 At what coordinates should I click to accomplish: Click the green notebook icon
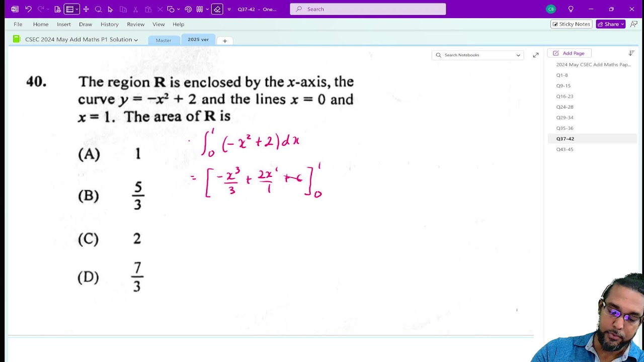coord(17,39)
